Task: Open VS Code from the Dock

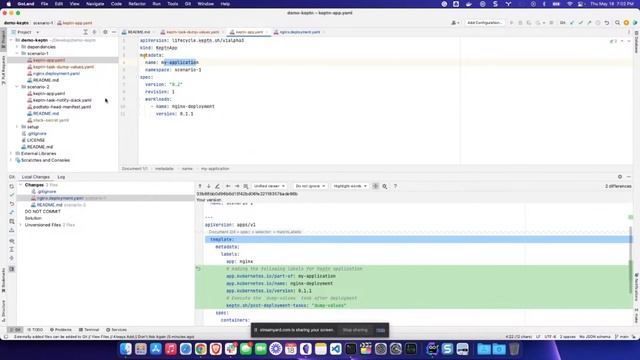Action: click(336, 349)
